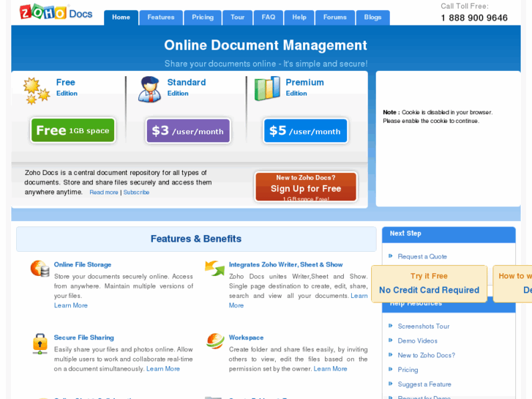
Task: Click the arrow bullet beside Pricing in sidebar
Action: 391,369
